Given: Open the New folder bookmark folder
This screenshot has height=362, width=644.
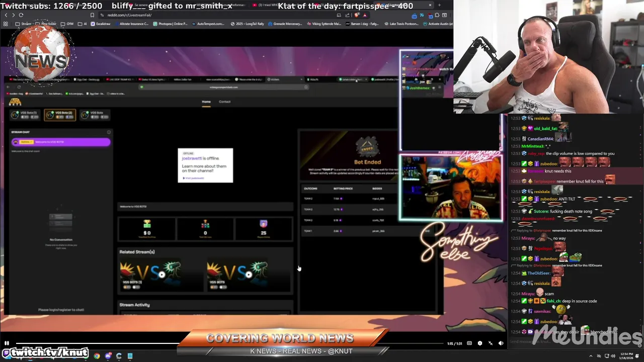Looking at the screenshot, I should (46, 24).
